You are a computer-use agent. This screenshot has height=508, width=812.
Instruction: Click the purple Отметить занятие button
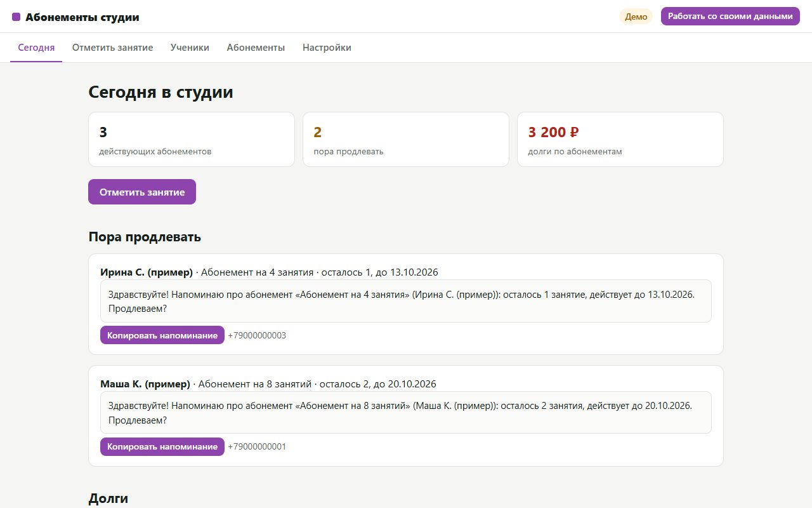pos(142,192)
